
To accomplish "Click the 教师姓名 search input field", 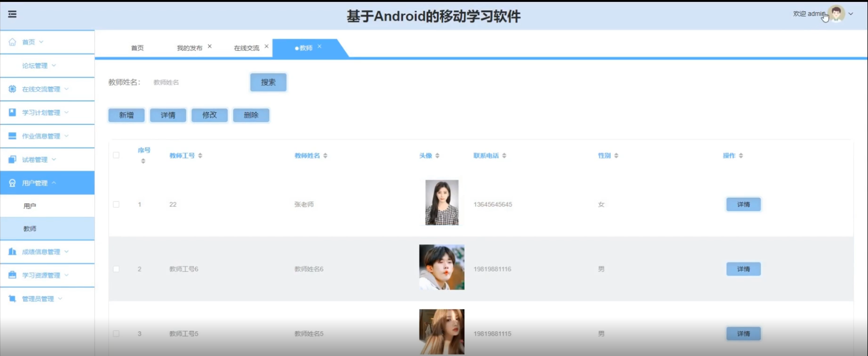I will click(196, 82).
